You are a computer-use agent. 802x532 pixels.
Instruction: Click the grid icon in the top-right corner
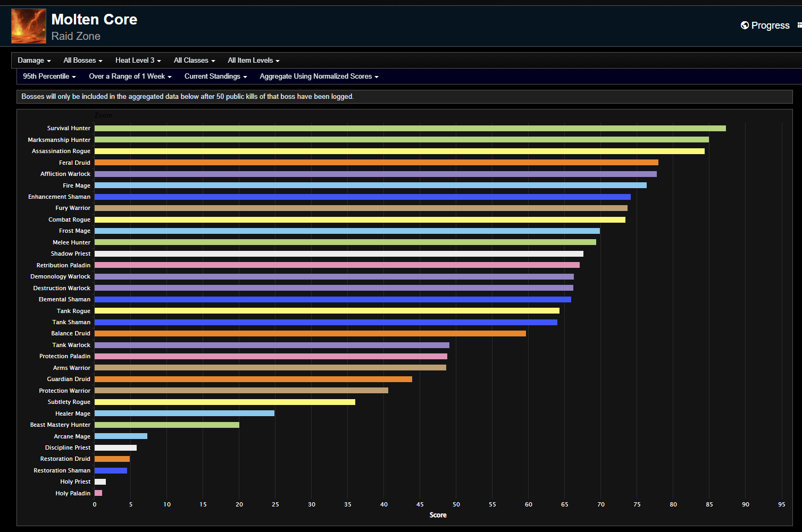(800, 25)
